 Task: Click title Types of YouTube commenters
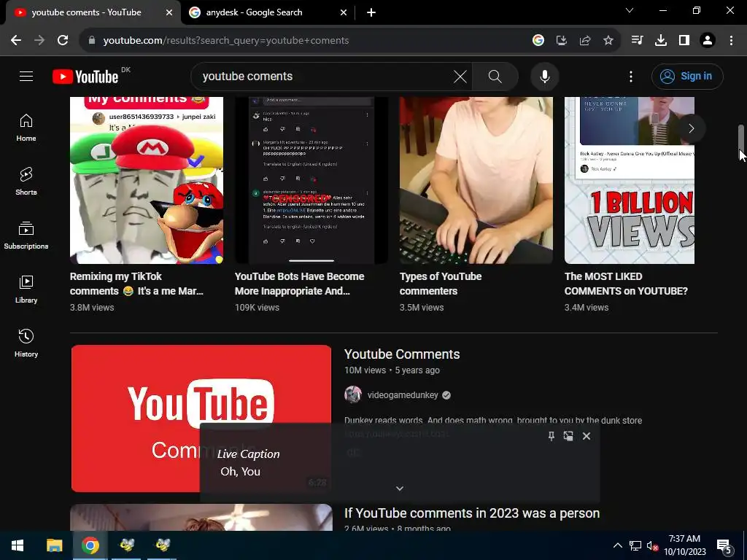point(441,284)
